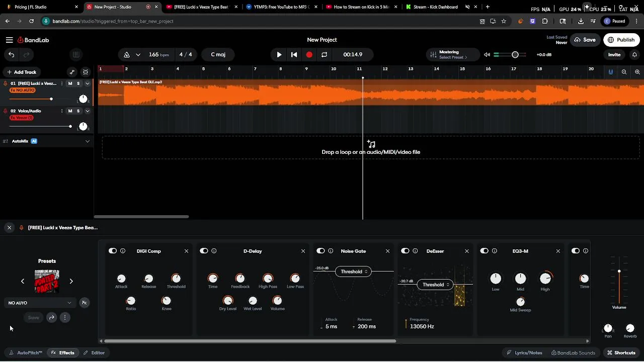Screen dimensions: 644x362
Task: Open the Shortcuts button
Action: [x=621, y=352]
